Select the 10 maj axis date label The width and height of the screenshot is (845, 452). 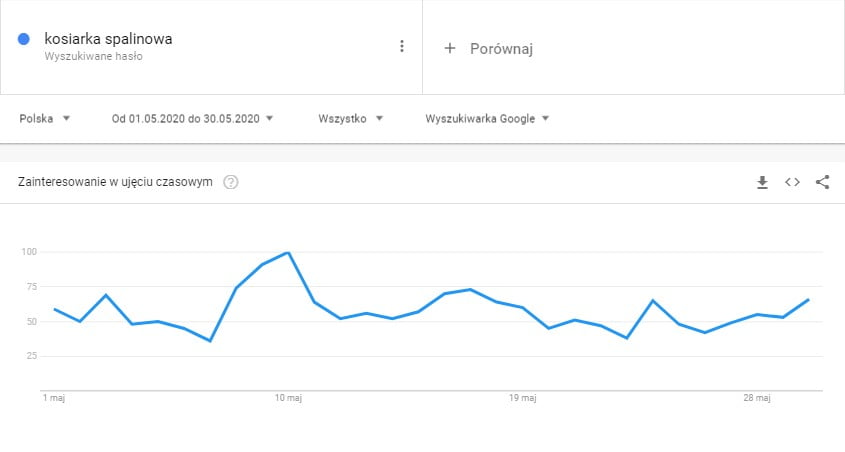click(288, 398)
